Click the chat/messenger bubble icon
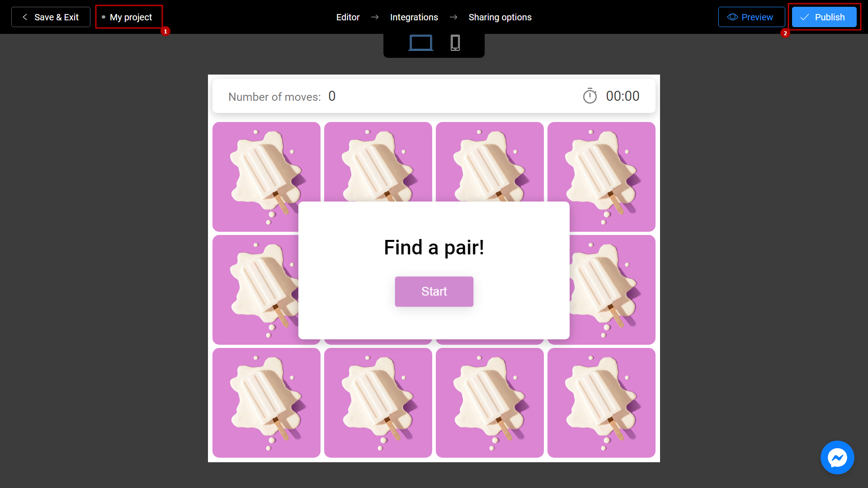 pos(838,458)
